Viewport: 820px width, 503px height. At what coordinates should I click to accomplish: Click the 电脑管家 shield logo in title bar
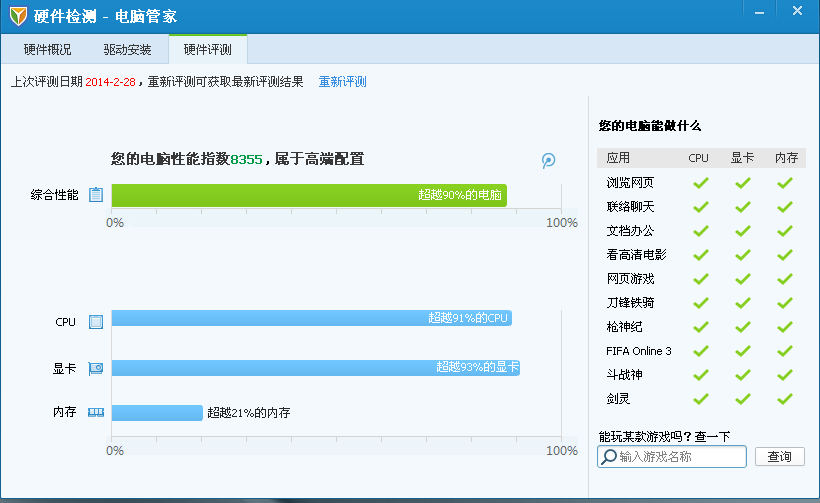[x=18, y=15]
